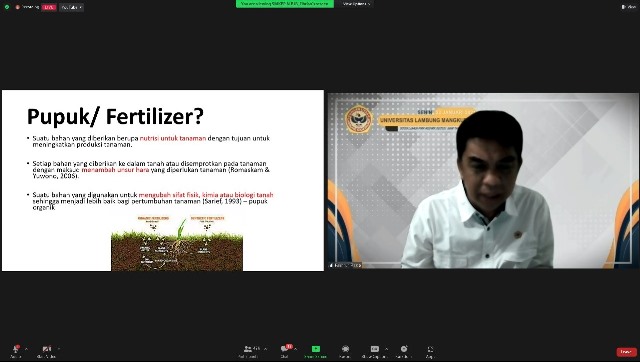Toggle the Closed Caption button
The width and height of the screenshot is (640, 362).
coord(374,351)
